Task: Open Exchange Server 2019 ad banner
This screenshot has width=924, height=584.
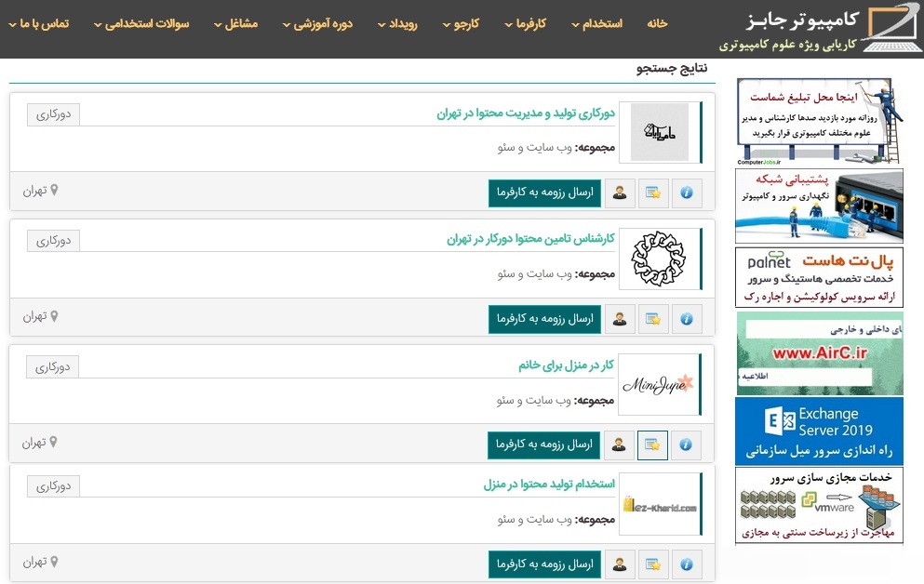Action: (x=819, y=431)
